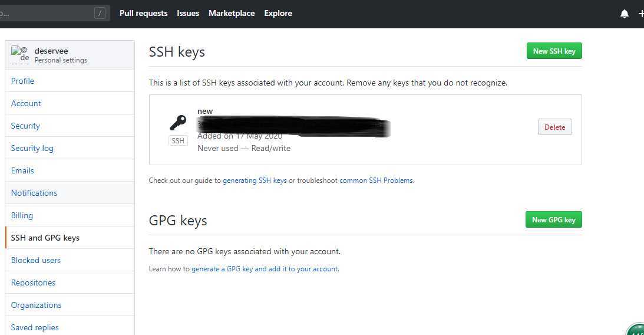Go to Explore in top navigation

278,13
